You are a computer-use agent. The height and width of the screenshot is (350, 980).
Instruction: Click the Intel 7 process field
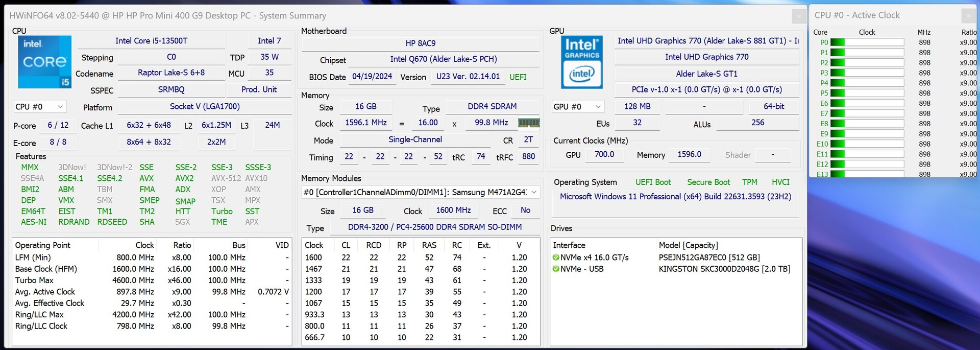pyautogui.click(x=269, y=41)
